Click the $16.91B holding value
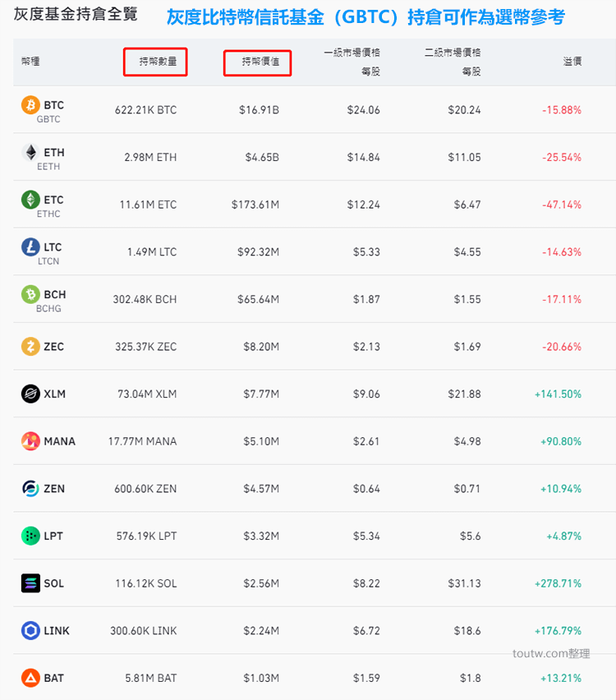Viewport: 616px width, 700px height. coord(259,110)
